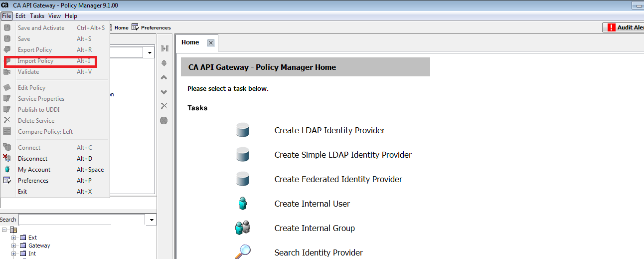This screenshot has height=259, width=644.
Task: Click the Create Internal User link
Action: point(312,204)
